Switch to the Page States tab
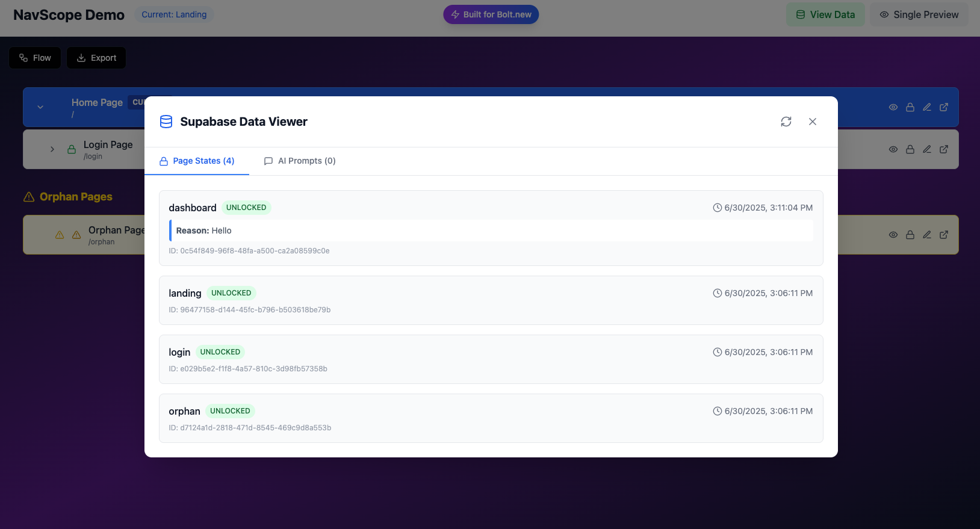980x529 pixels. point(197,161)
